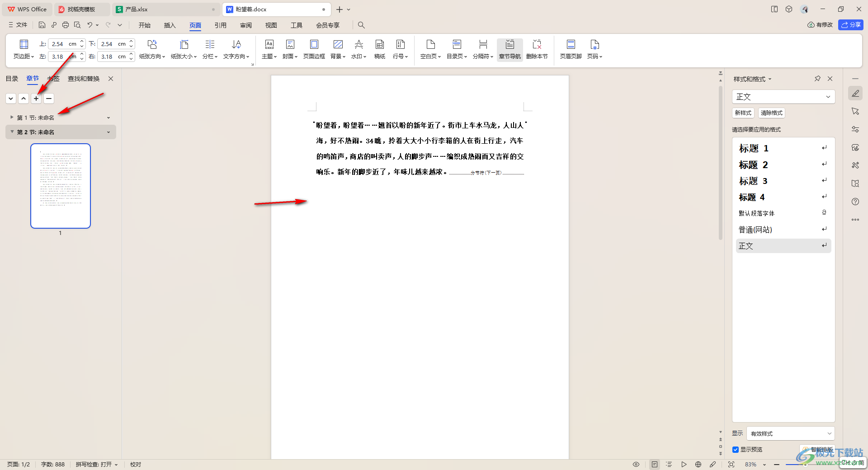Open the 页眉页脚 header and footer tool
868x470 pixels.
click(x=571, y=49)
